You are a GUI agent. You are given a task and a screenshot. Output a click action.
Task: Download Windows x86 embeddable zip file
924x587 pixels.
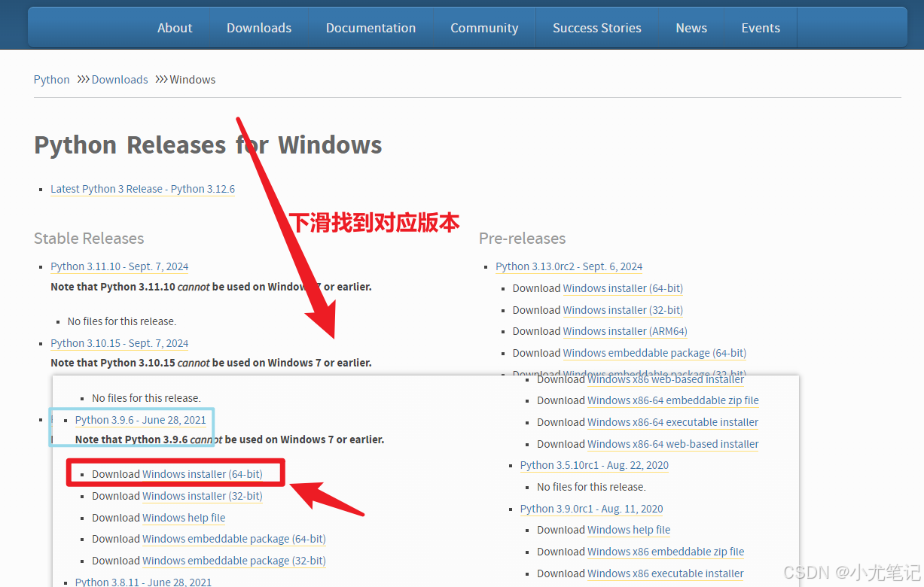pos(666,552)
